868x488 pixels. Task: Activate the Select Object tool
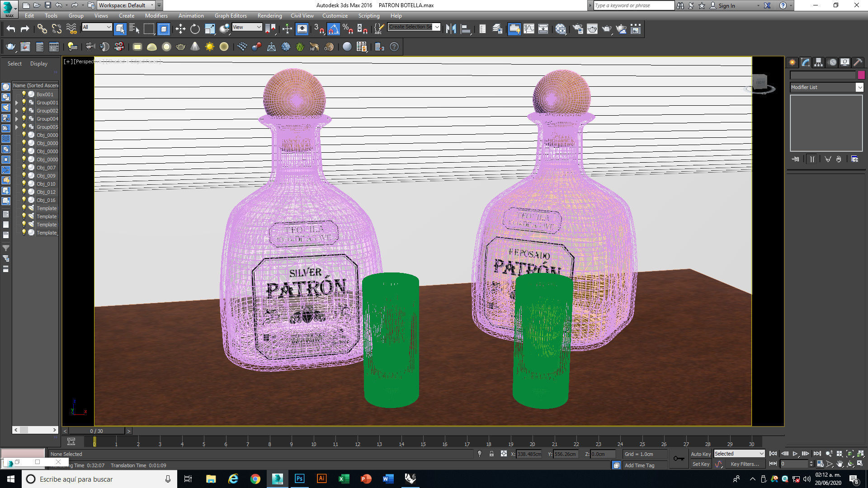point(120,29)
